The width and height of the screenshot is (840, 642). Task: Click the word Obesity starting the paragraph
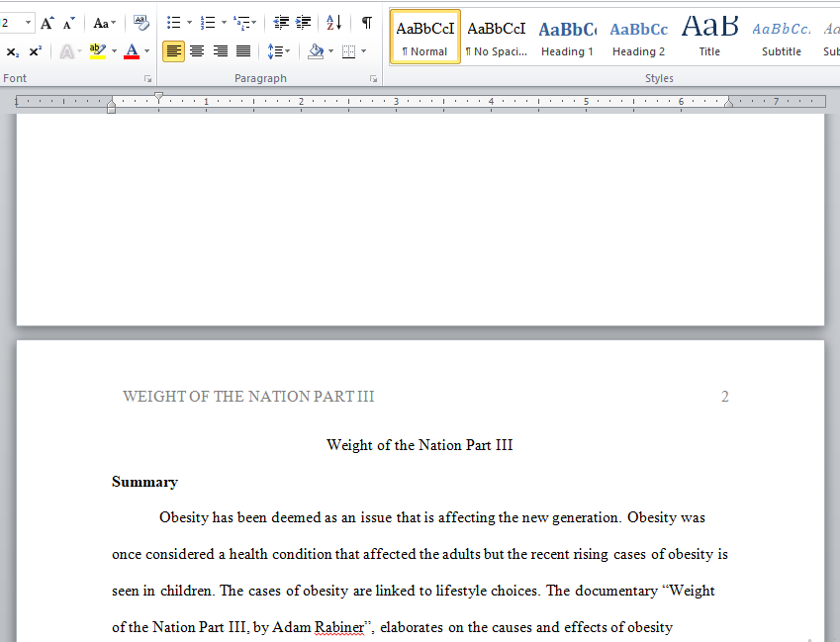(x=183, y=517)
